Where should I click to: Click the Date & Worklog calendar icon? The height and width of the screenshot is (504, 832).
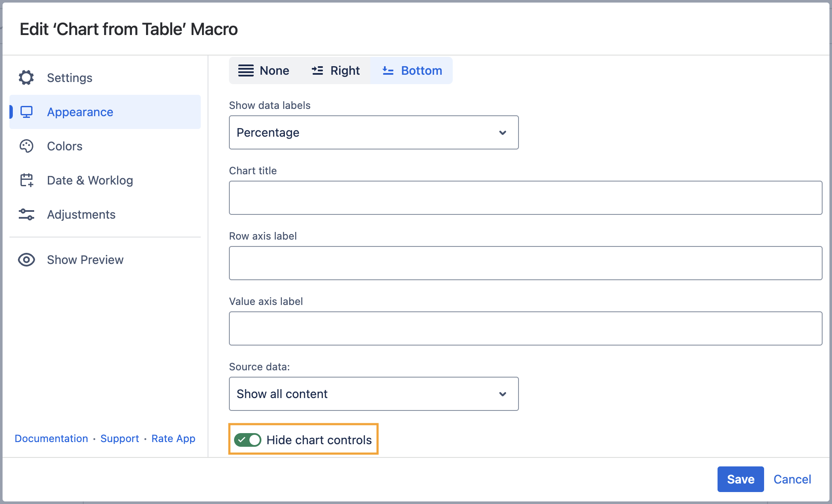pyautogui.click(x=26, y=180)
